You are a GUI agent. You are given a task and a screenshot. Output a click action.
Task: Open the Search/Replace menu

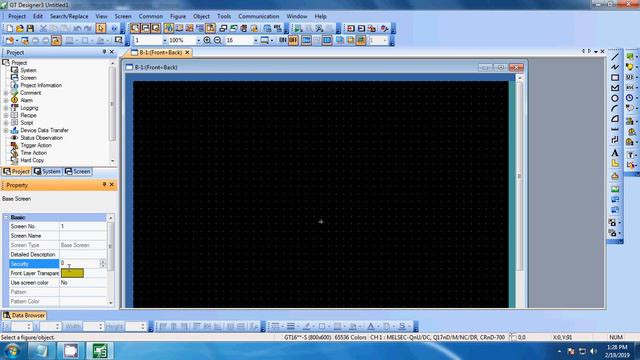click(x=69, y=16)
